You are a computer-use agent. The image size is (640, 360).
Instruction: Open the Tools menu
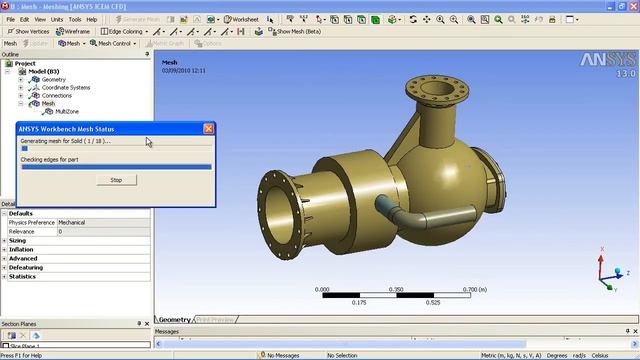(x=75, y=19)
